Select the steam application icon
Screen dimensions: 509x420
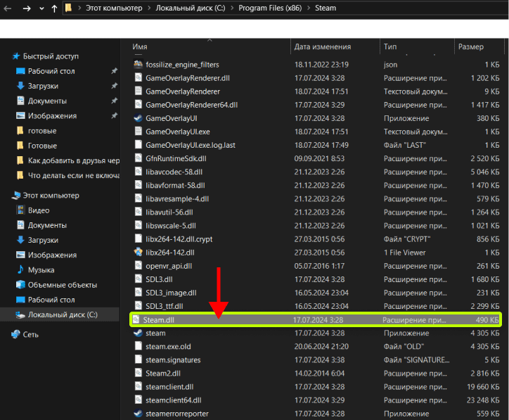(138, 333)
